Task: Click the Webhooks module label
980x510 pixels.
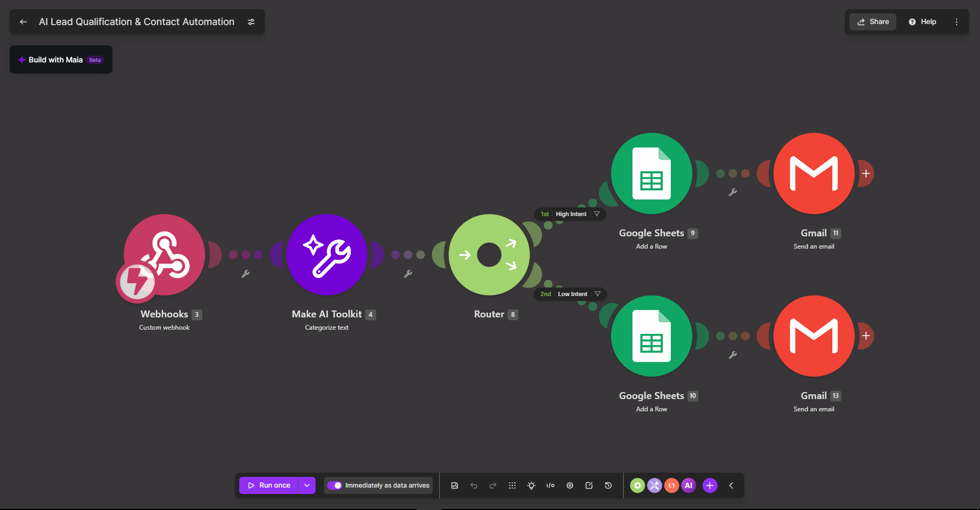Action: [x=164, y=314]
